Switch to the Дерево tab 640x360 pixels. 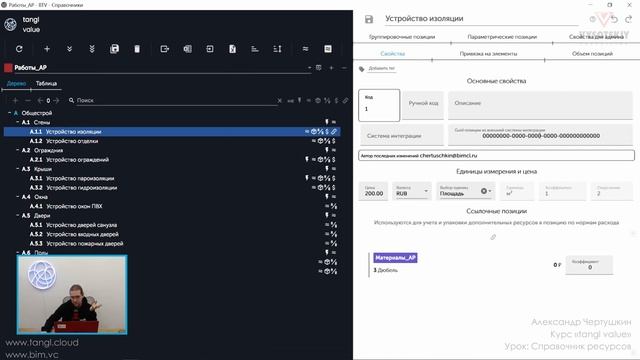(x=16, y=83)
